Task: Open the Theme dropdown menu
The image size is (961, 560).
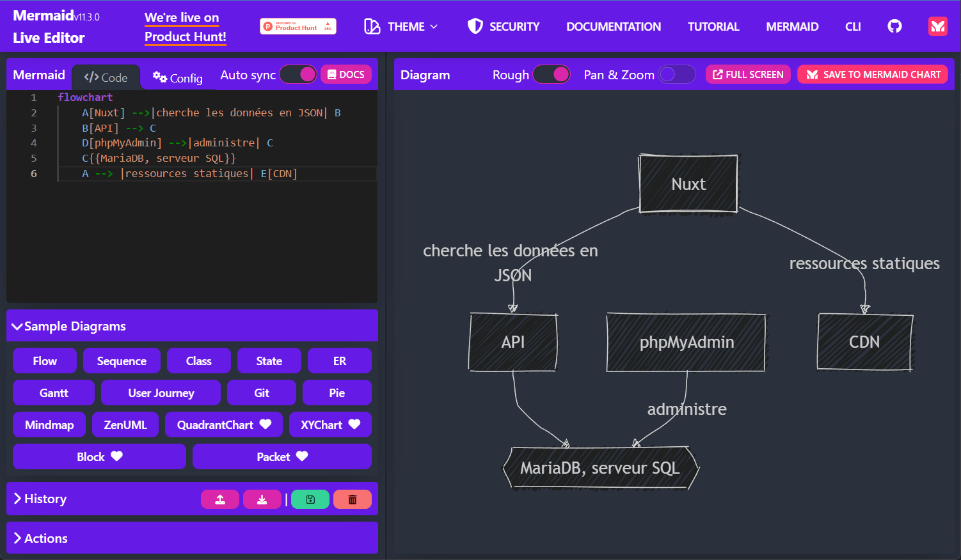Action: (x=401, y=26)
